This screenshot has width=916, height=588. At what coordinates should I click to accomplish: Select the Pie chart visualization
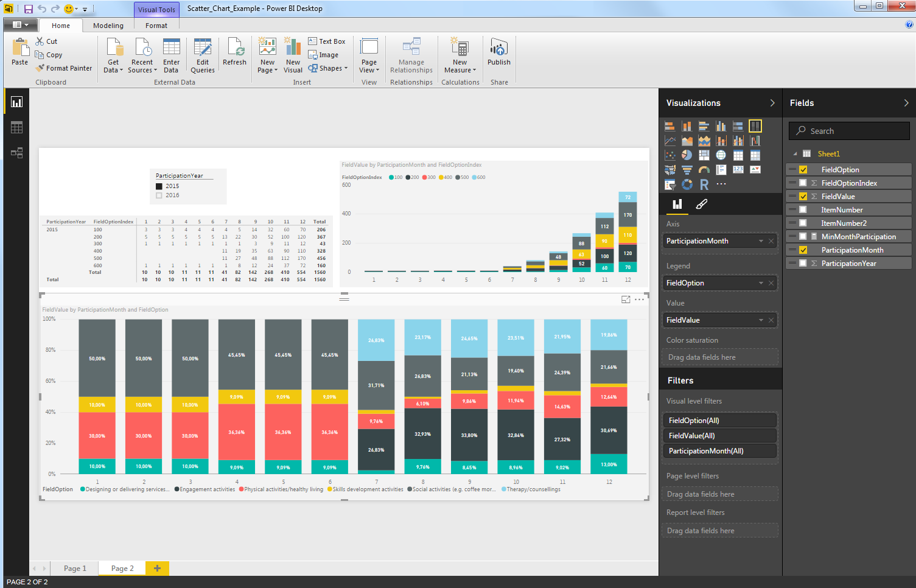tap(687, 155)
